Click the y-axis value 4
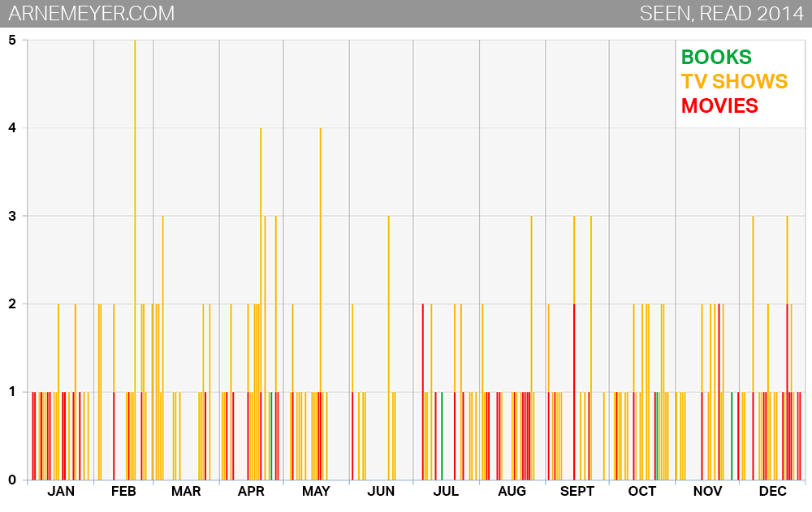This screenshot has width=812, height=512. 12,128
